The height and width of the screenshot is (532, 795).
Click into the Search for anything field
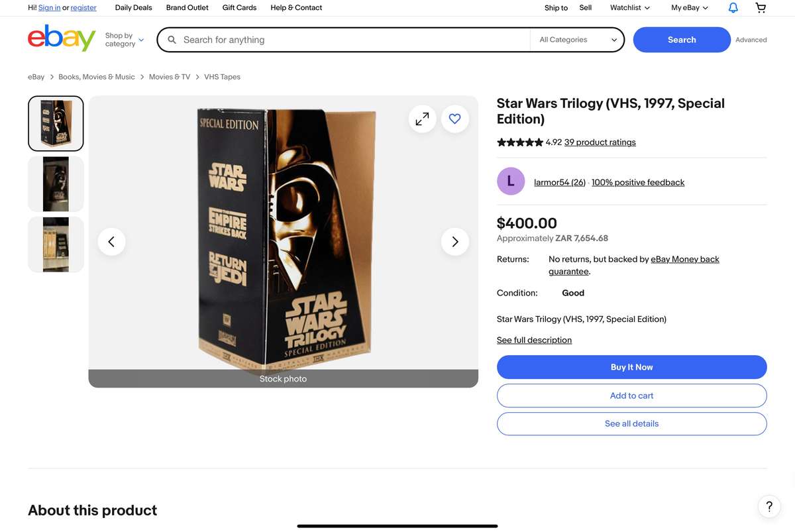pyautogui.click(x=331, y=39)
